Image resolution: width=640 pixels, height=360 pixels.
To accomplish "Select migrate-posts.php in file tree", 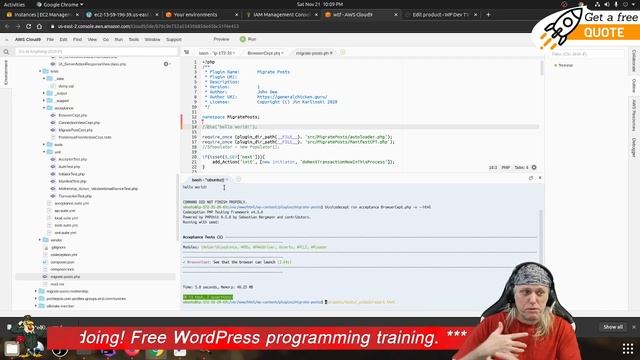I will pyautogui.click(x=65, y=277).
